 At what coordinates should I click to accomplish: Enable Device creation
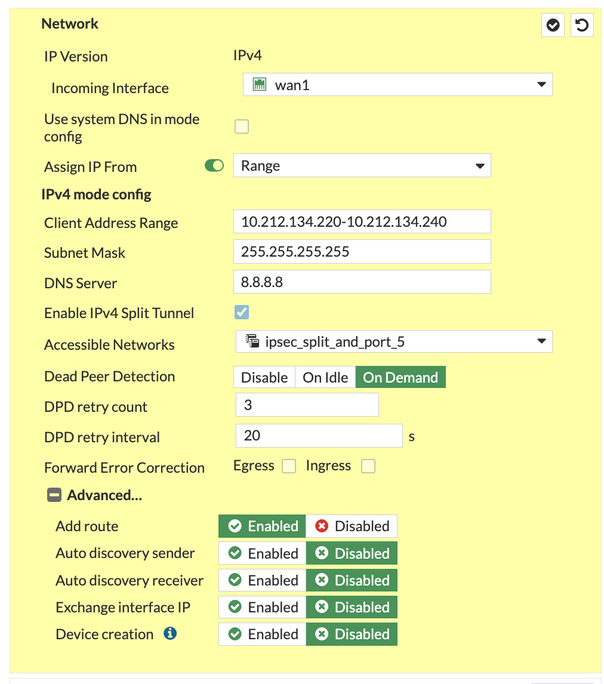point(262,634)
